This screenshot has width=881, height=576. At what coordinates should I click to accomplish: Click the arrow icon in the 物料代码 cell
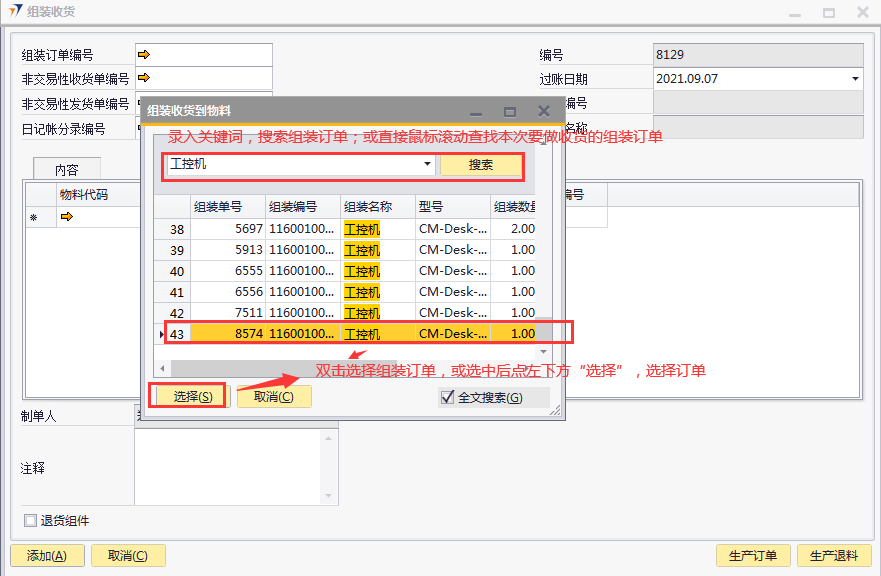(67, 216)
